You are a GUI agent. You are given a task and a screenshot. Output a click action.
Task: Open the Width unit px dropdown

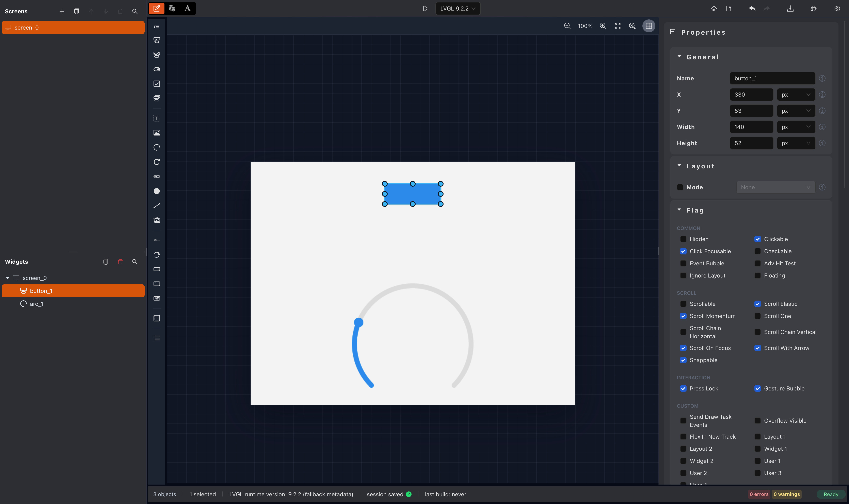tap(796, 127)
